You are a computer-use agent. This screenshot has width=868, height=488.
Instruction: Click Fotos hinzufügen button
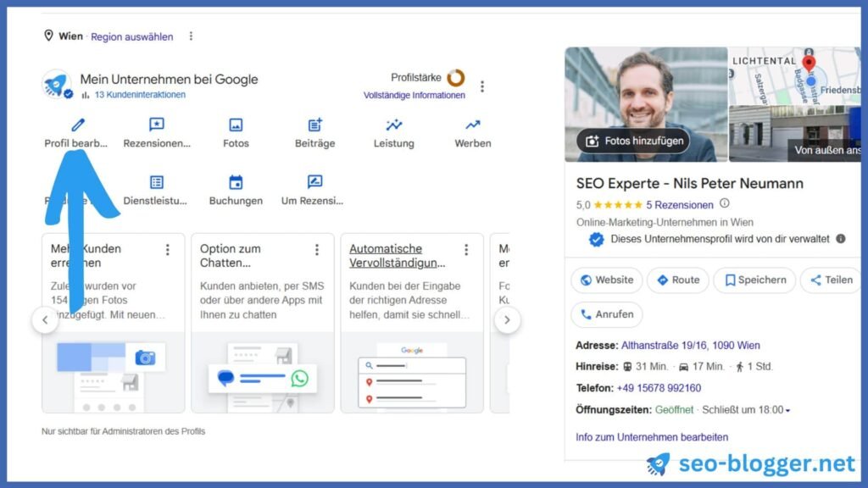tap(633, 141)
